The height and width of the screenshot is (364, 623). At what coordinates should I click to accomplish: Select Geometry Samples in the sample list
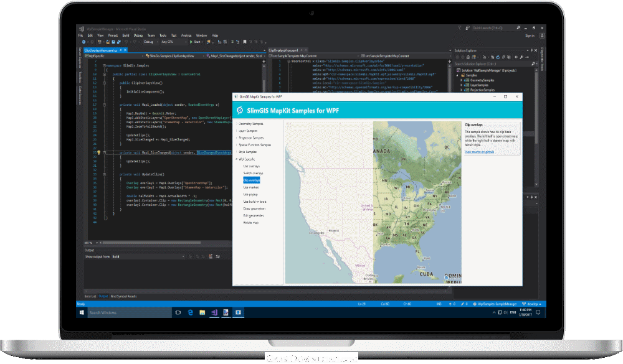(250, 124)
